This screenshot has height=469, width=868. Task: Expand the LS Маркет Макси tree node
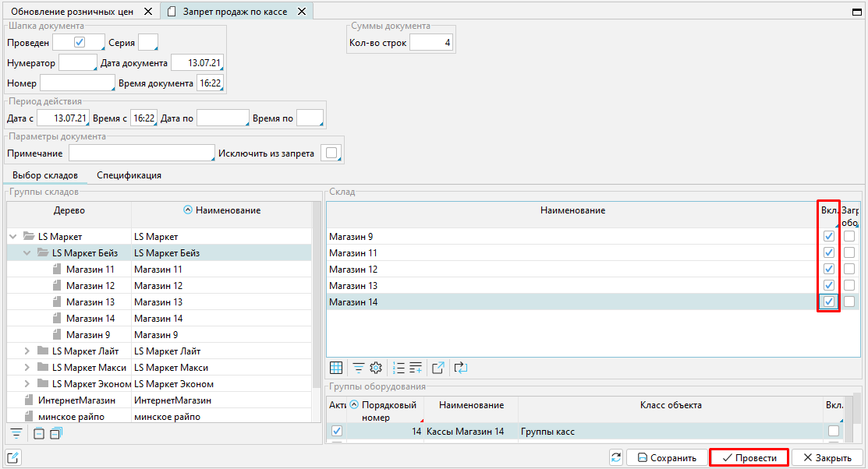click(x=27, y=368)
